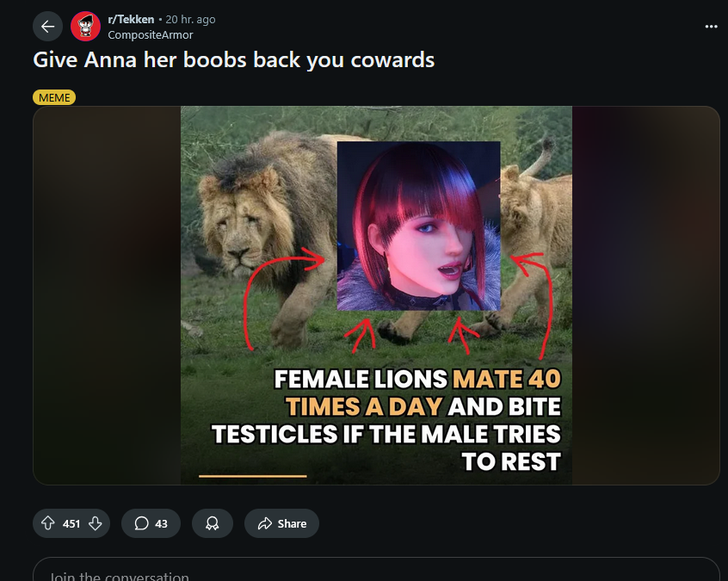Open the lion meme image

coord(376,295)
